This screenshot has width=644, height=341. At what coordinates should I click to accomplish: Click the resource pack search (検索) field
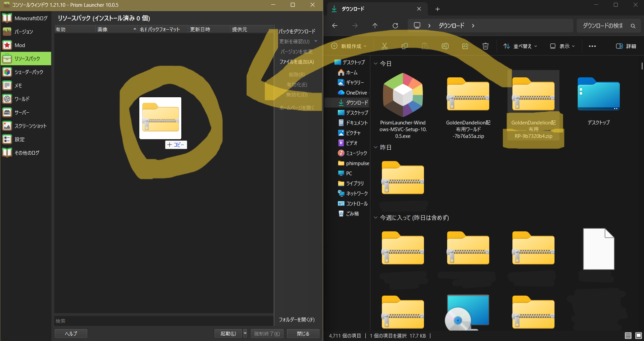pos(164,321)
